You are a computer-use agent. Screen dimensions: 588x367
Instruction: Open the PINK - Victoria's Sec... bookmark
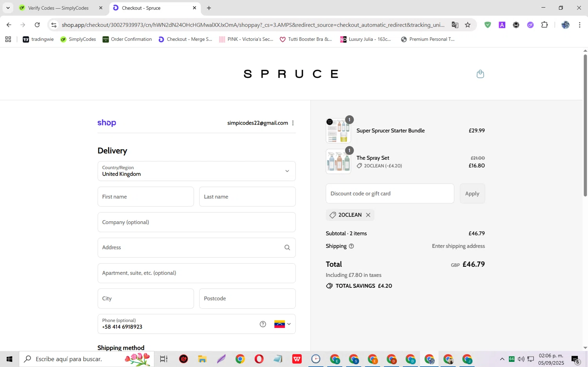[x=246, y=39]
